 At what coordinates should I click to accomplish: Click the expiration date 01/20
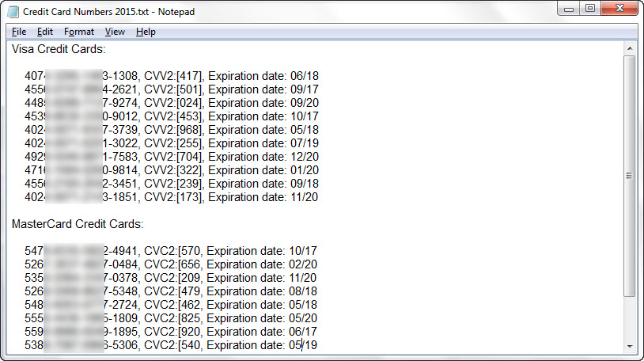point(305,170)
